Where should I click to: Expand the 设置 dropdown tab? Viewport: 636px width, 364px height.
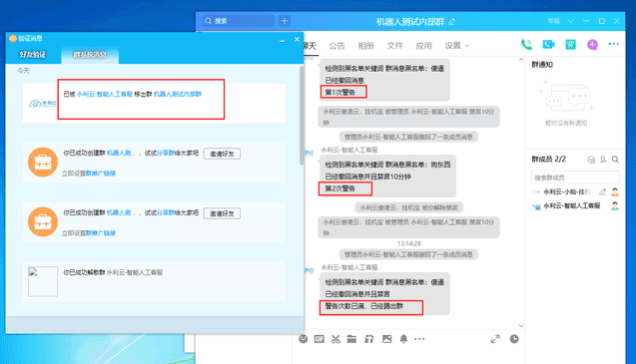pos(457,46)
